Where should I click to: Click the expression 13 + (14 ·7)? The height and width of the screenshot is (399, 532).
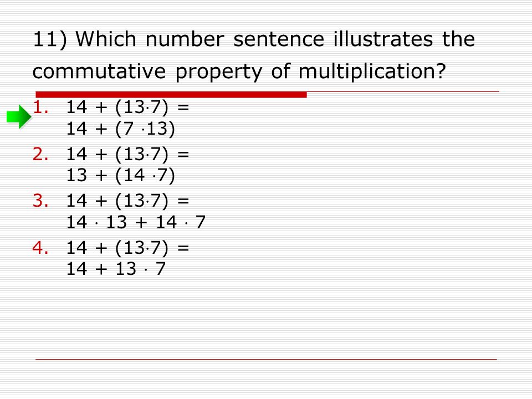[x=121, y=176]
